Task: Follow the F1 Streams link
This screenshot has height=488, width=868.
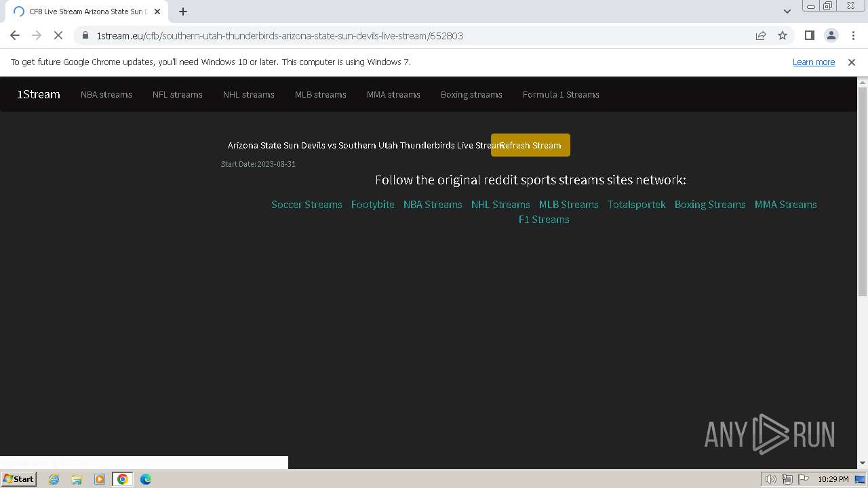Action: click(544, 219)
